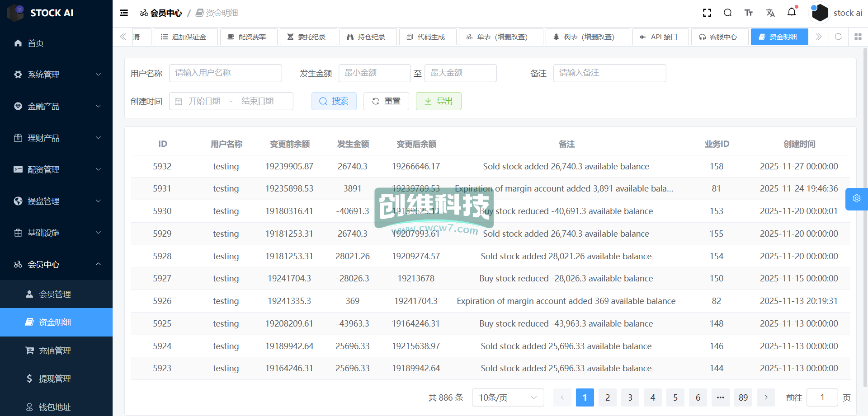
Task: Open the tab grid layout icon
Action: [858, 37]
